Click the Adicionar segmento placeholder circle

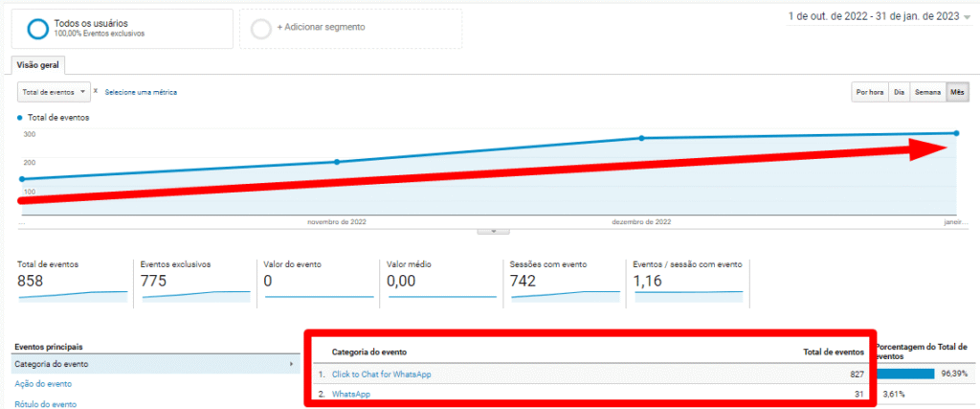(x=260, y=29)
